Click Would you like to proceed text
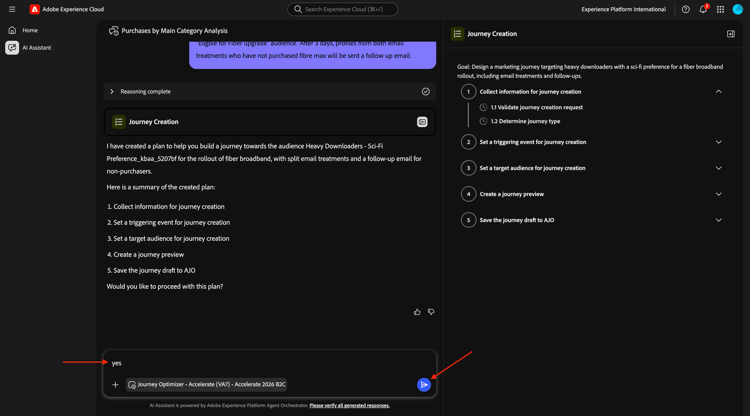Viewport: 750px width, 416px height. (165, 286)
